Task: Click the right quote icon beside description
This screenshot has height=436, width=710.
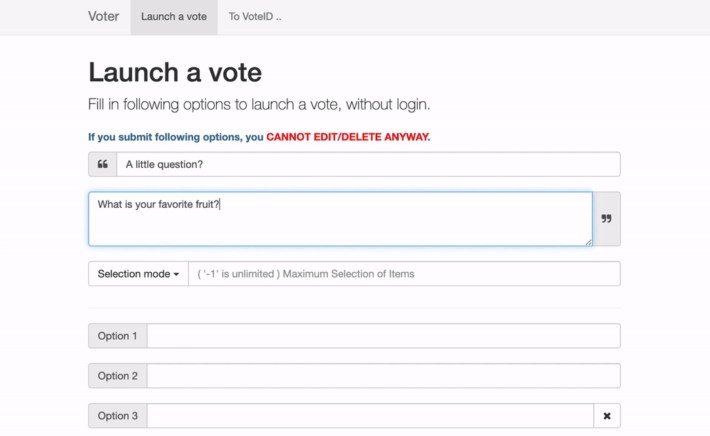Action: [606, 219]
